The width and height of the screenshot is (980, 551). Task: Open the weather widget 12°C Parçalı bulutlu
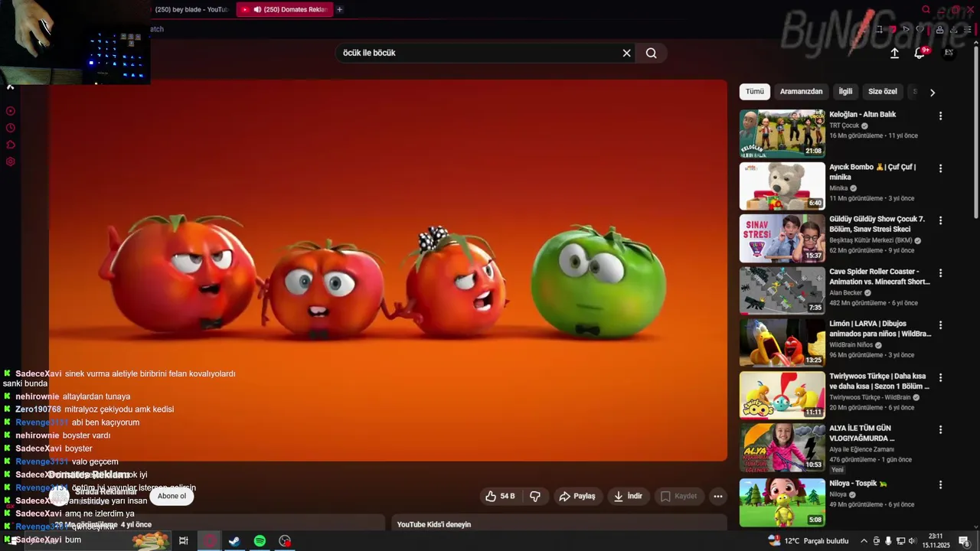(808, 541)
